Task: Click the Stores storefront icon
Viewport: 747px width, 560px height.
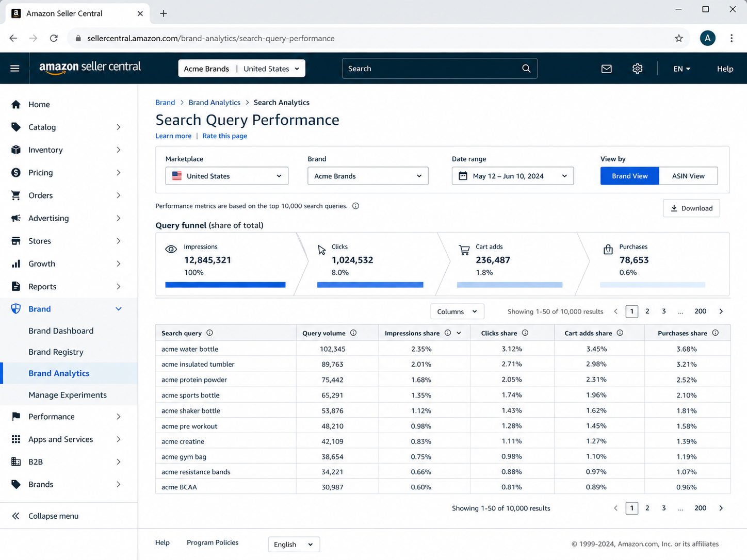Action: coord(16,241)
